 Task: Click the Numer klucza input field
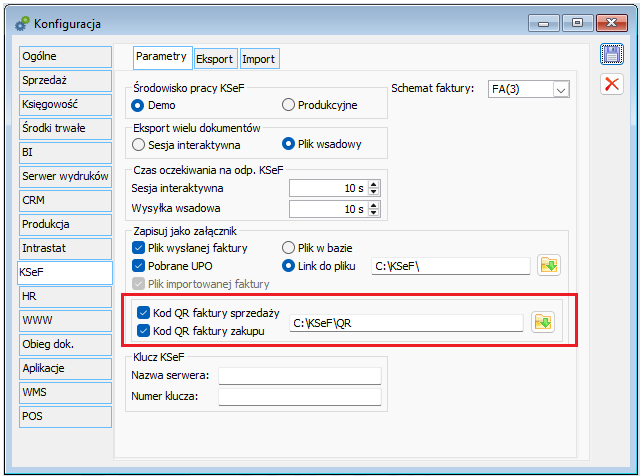click(300, 397)
